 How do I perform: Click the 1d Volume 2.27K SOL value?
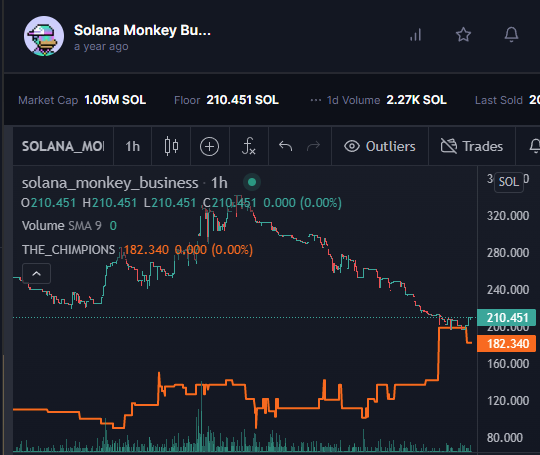pos(416,100)
